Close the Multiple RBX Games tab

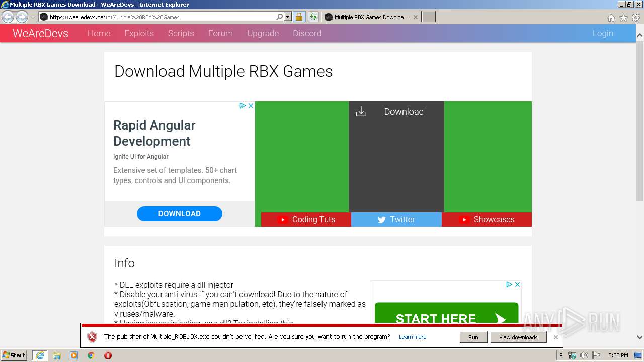click(415, 17)
